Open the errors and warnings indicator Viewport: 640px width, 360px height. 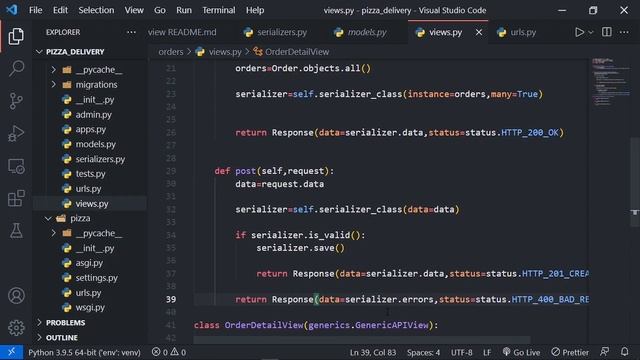[x=169, y=352]
